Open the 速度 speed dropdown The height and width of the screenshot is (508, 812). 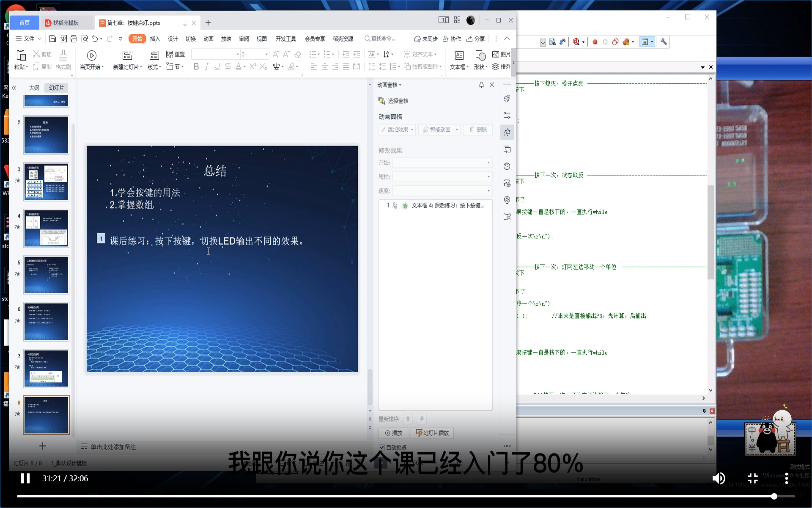click(x=488, y=190)
